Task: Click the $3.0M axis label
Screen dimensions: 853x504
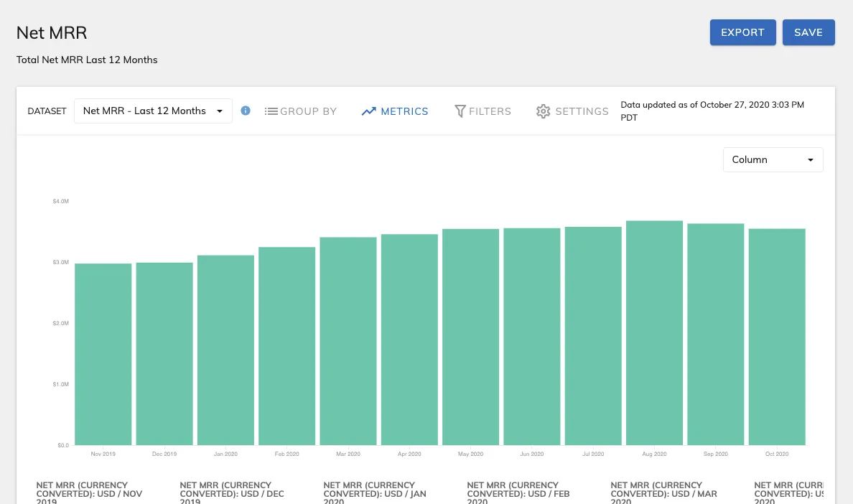Action: [x=61, y=262]
